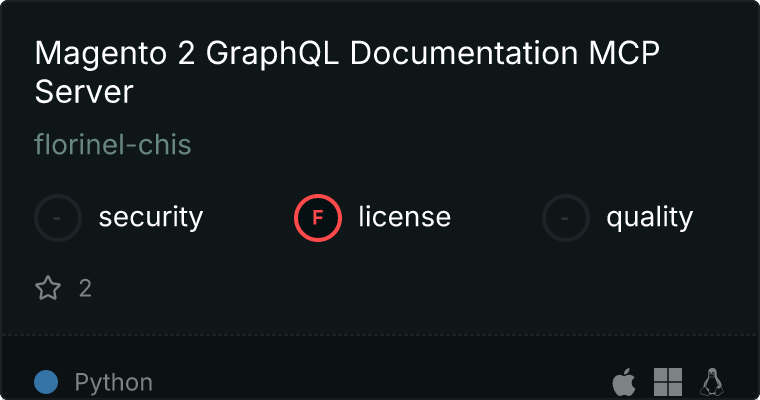Click the Windows platform icon
The height and width of the screenshot is (400, 760).
point(668,381)
